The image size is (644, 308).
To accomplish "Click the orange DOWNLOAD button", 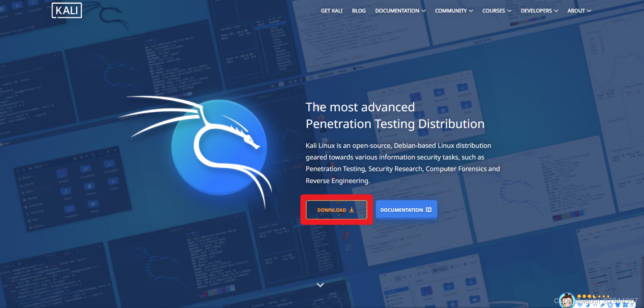I will 336,210.
